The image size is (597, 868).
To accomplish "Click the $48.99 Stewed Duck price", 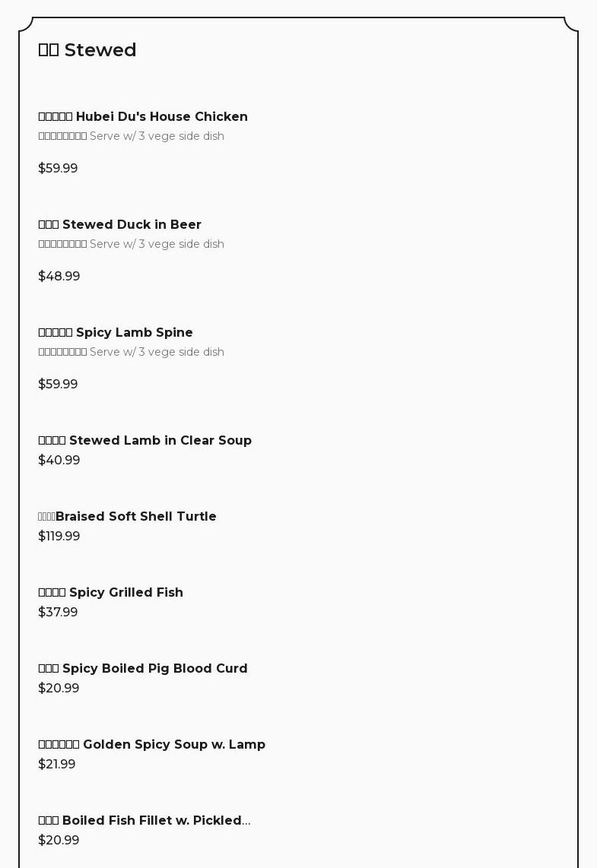I will coord(59,276).
